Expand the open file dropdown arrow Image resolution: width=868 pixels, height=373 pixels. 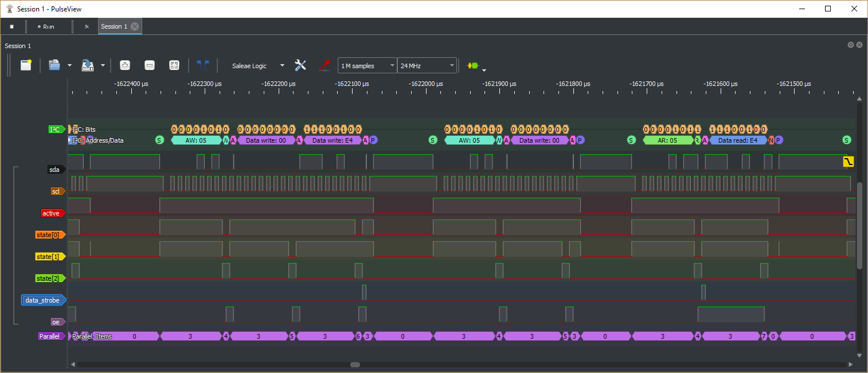[69, 65]
